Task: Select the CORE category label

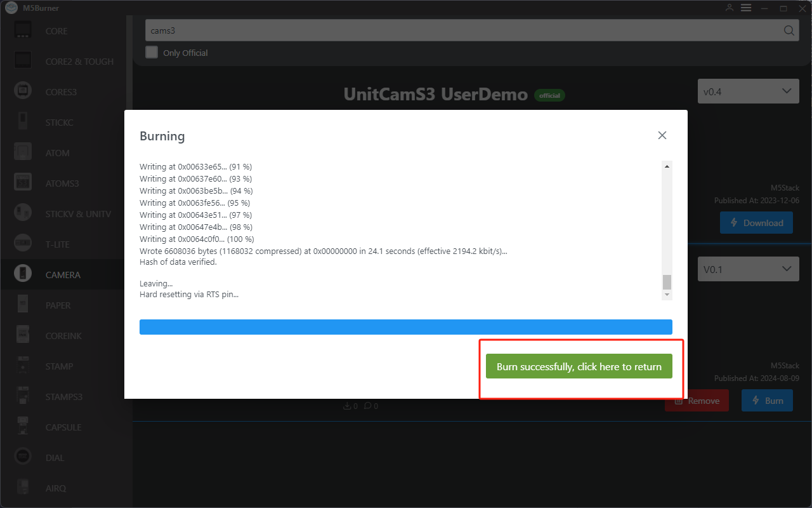Action: click(56, 31)
